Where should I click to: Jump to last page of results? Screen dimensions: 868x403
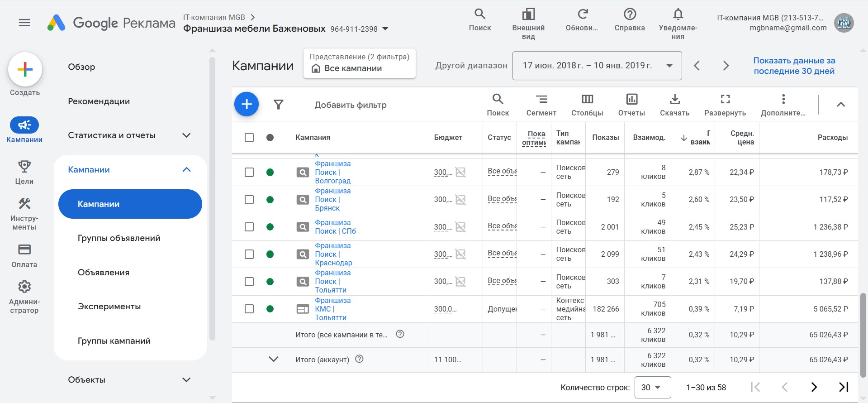(x=844, y=387)
